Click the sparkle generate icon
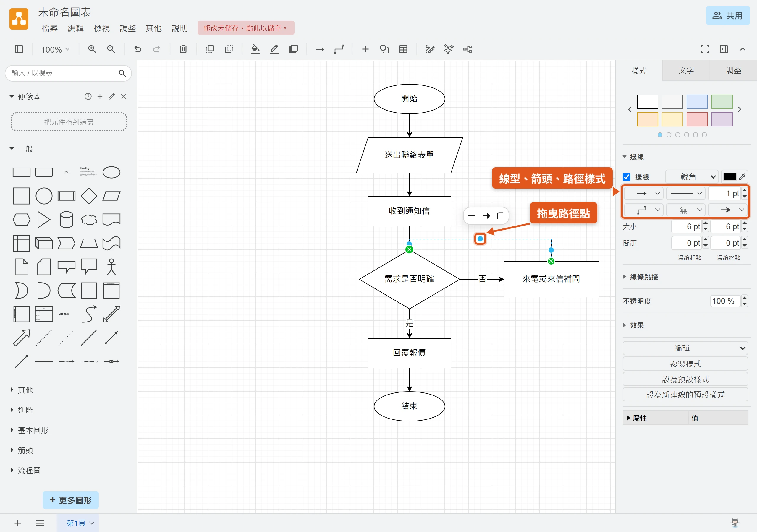Screen dimensions: 757x532 (448, 49)
